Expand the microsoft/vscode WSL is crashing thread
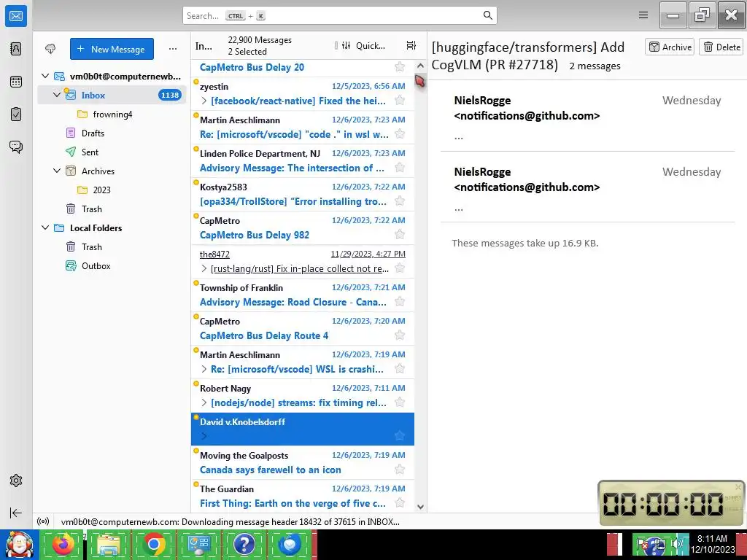This screenshot has width=747, height=560. point(204,369)
